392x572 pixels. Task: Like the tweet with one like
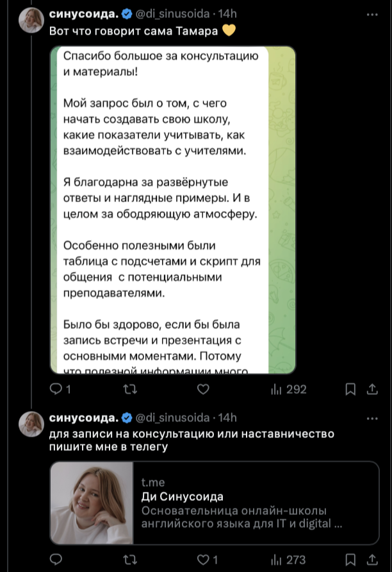[x=207, y=559]
